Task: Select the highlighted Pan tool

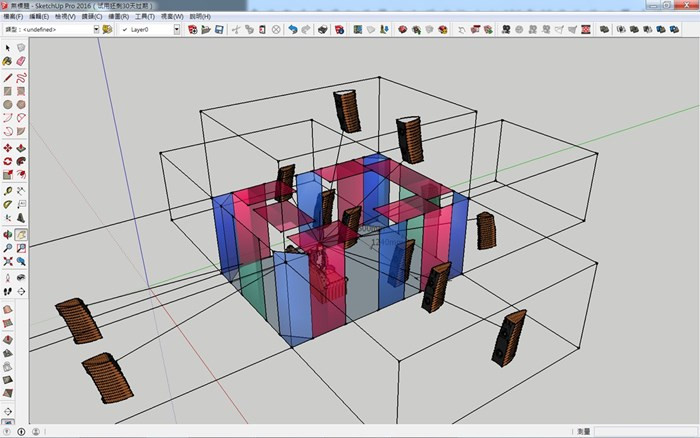Action: point(21,234)
